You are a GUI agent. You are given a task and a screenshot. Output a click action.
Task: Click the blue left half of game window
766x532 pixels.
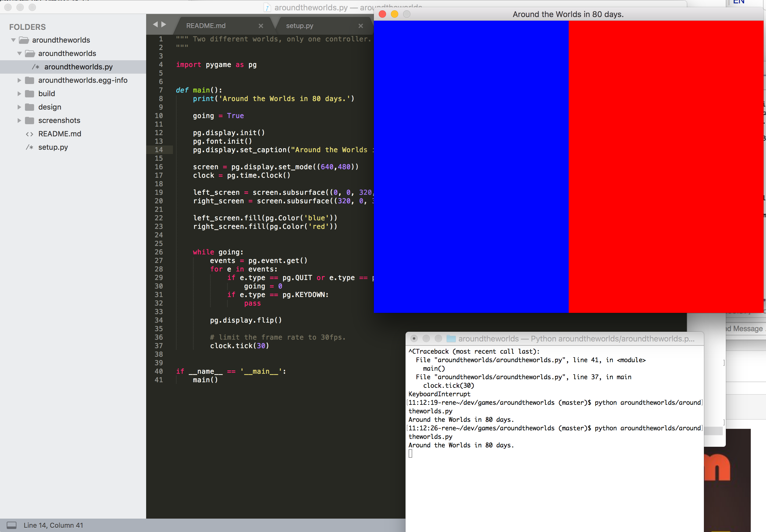coord(471,167)
